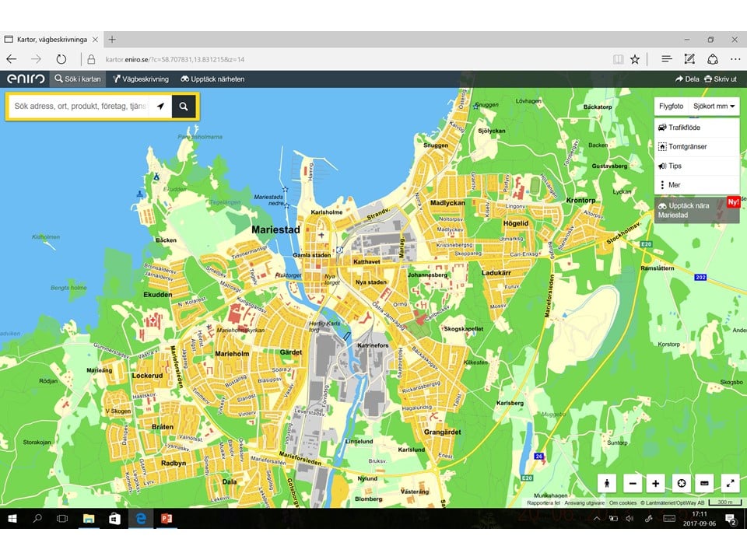Click taskbar volume speaker icon
Screen dimensions: 747x560
630,519
